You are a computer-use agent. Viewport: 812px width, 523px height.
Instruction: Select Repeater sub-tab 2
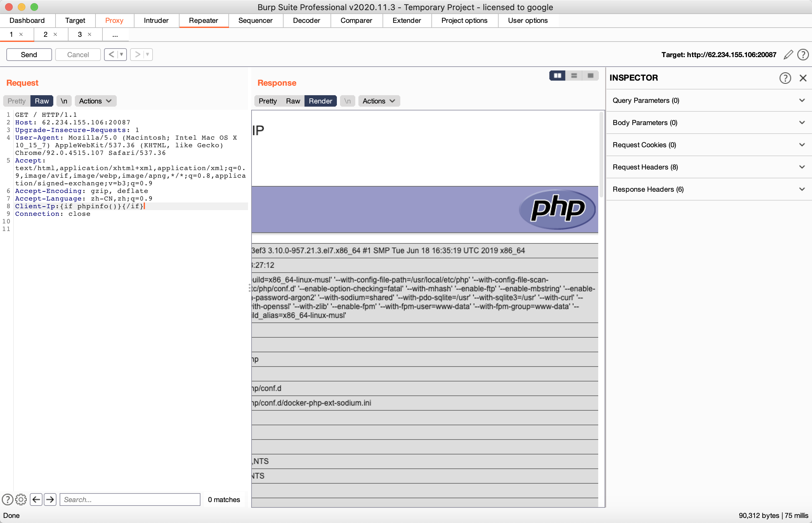coord(45,34)
